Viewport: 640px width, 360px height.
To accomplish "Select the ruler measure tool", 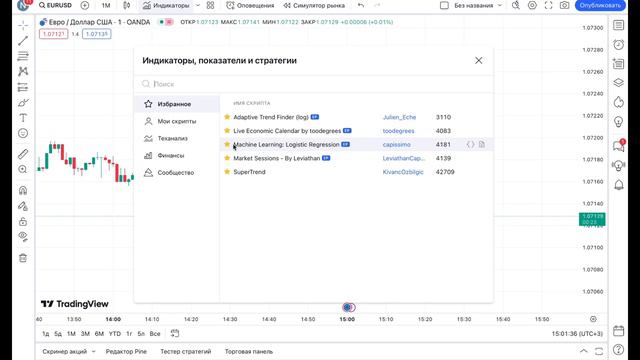I will [x=23, y=154].
